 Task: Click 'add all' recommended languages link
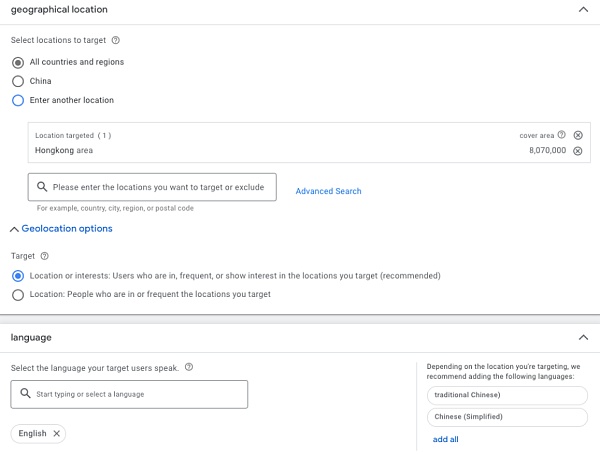(445, 439)
